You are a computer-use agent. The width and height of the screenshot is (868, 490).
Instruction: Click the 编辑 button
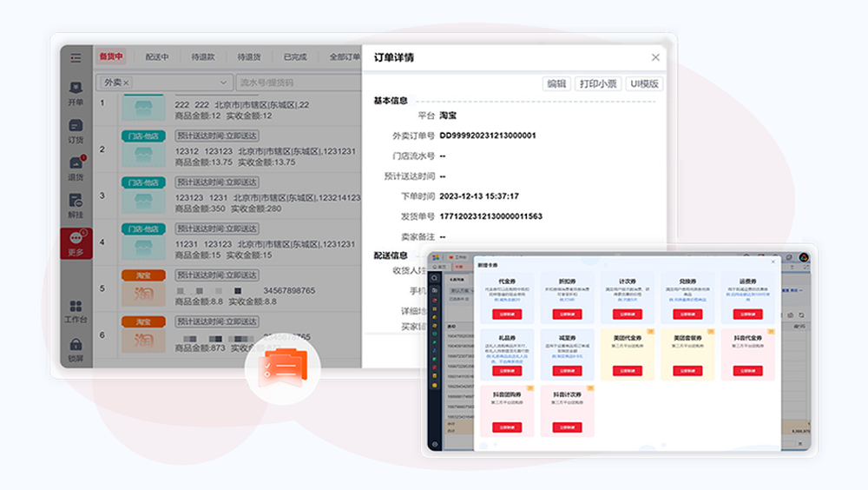pyautogui.click(x=556, y=83)
